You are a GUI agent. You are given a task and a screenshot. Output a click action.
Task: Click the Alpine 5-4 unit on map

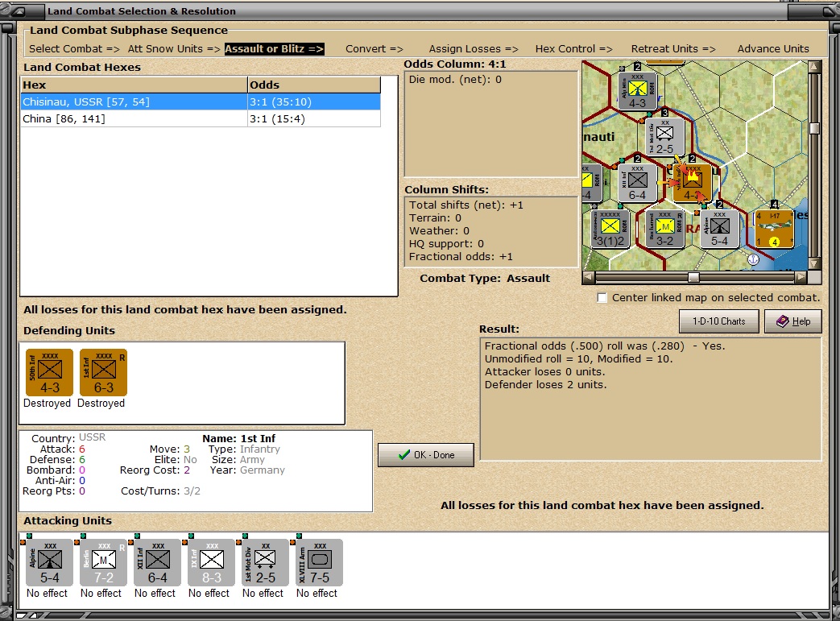719,230
